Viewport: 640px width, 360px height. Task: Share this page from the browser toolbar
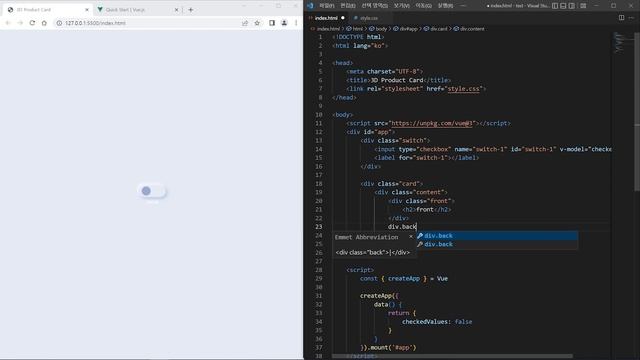245,23
